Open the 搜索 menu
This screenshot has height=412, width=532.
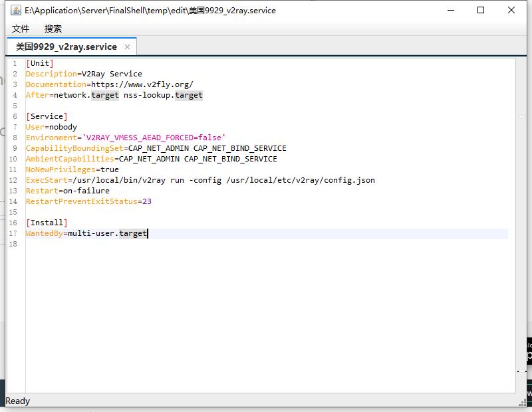coord(53,29)
